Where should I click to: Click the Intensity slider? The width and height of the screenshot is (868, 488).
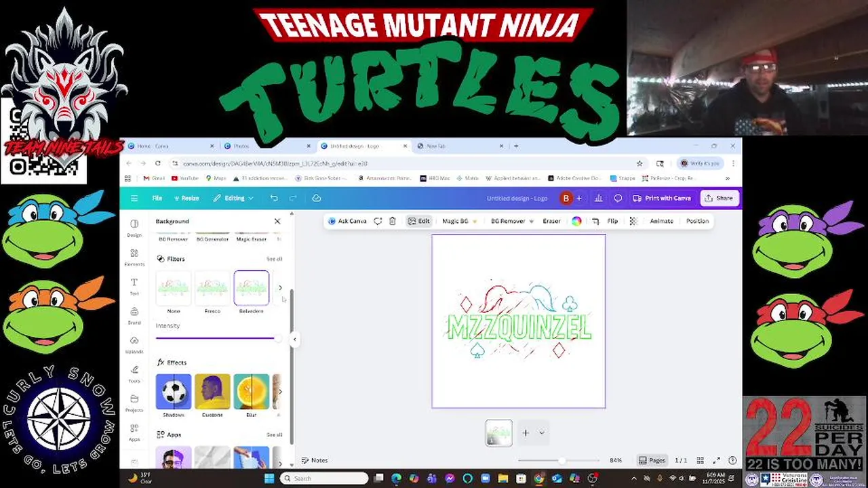(218, 338)
